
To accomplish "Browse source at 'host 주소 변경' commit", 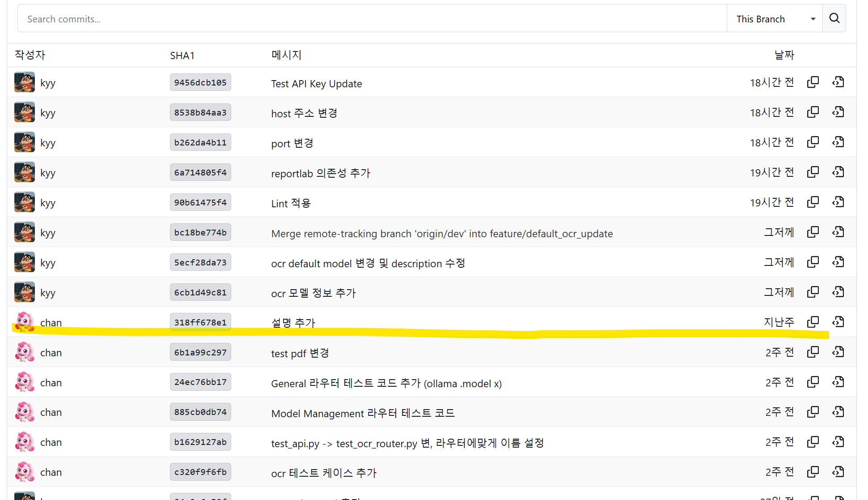I will (x=838, y=112).
